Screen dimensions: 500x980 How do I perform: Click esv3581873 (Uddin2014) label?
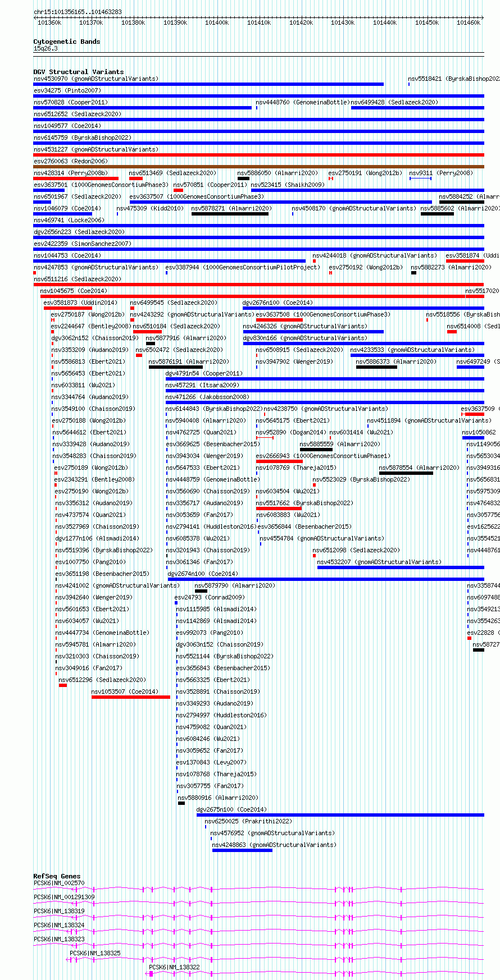pyautogui.click(x=81, y=303)
